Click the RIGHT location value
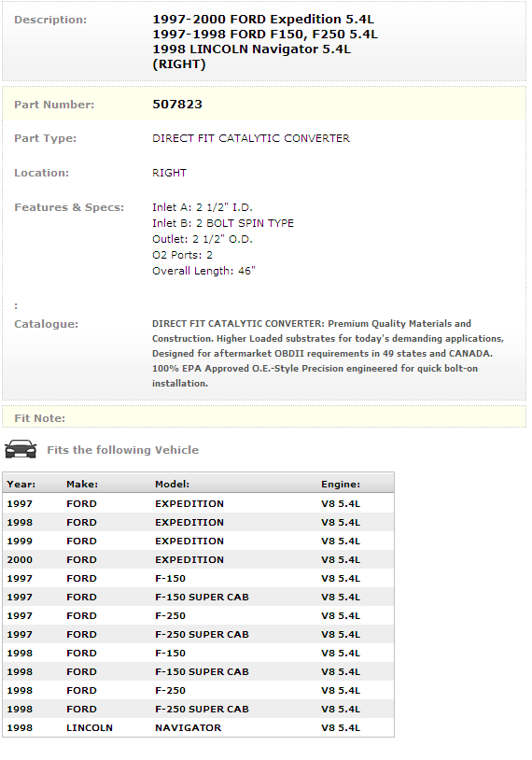 coord(169,173)
